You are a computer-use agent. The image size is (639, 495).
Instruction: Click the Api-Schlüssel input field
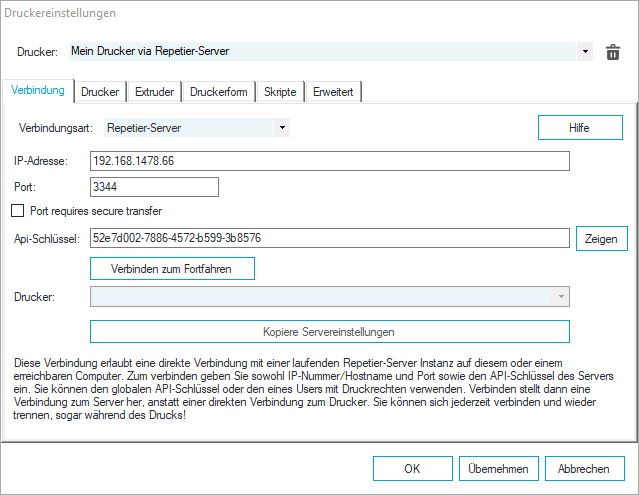pos(330,238)
